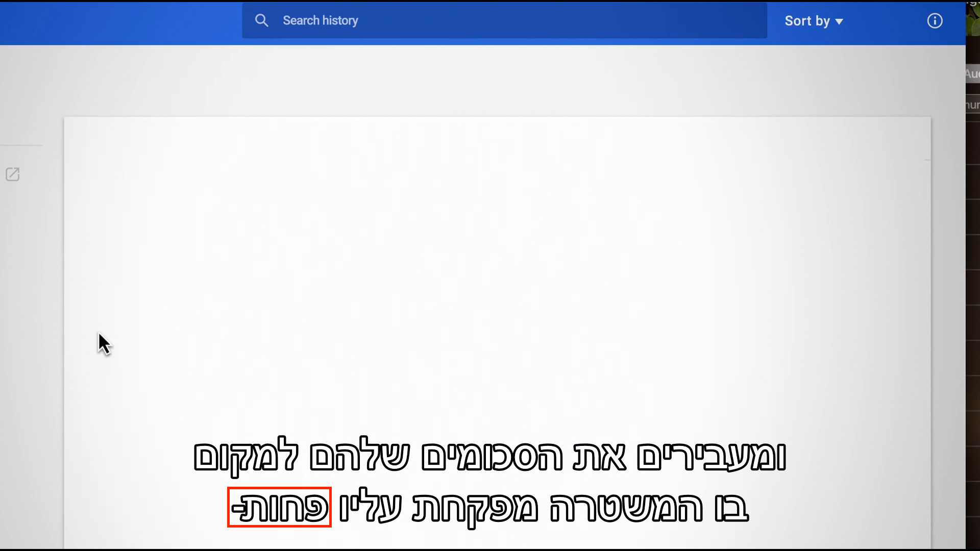980x551 pixels.
Task: Select the partially visible 'hur' item at right
Action: (972, 105)
